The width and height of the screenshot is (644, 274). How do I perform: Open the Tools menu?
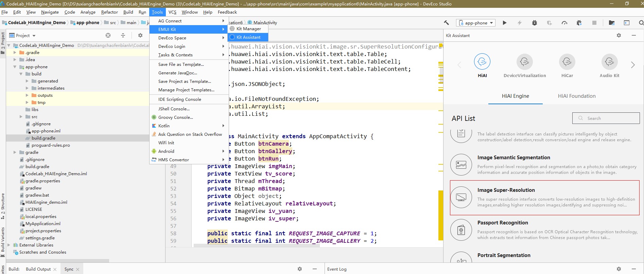click(157, 12)
